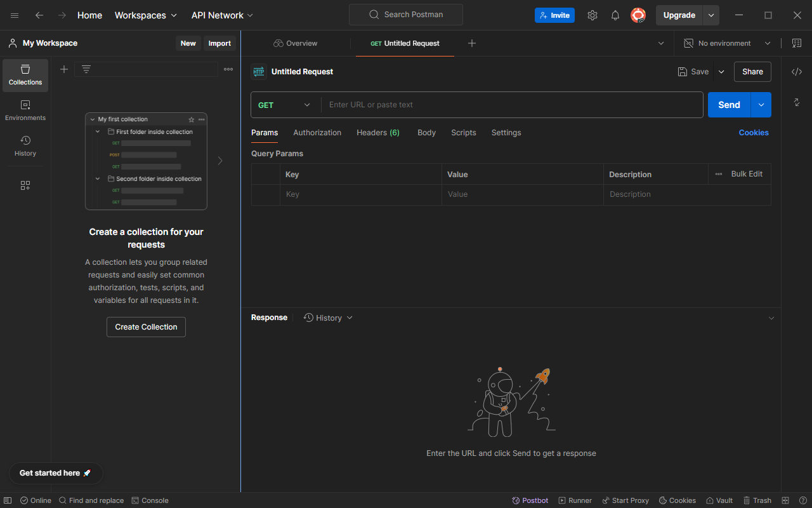Open Runner in the status bar
The height and width of the screenshot is (508, 812).
[575, 500]
